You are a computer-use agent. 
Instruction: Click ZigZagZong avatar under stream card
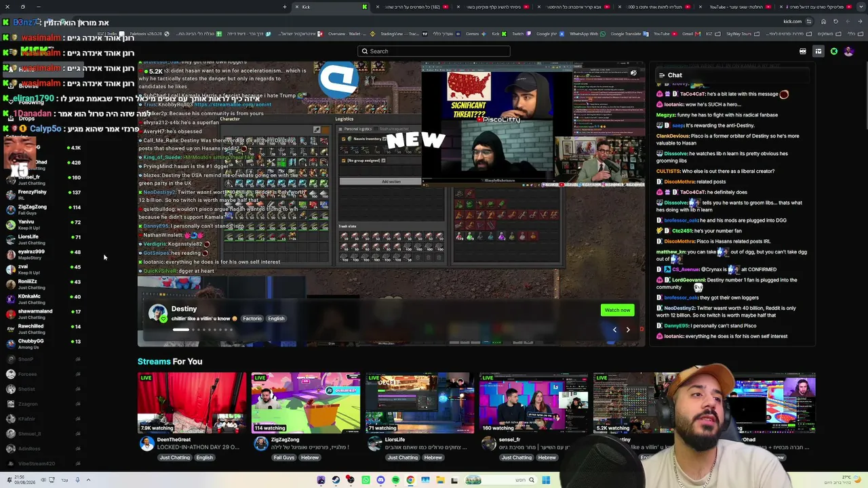(260, 443)
